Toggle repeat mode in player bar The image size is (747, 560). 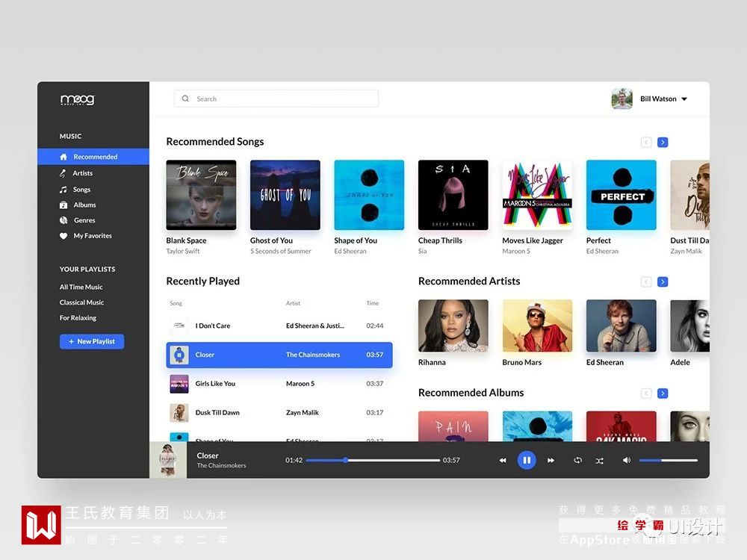[578, 461]
